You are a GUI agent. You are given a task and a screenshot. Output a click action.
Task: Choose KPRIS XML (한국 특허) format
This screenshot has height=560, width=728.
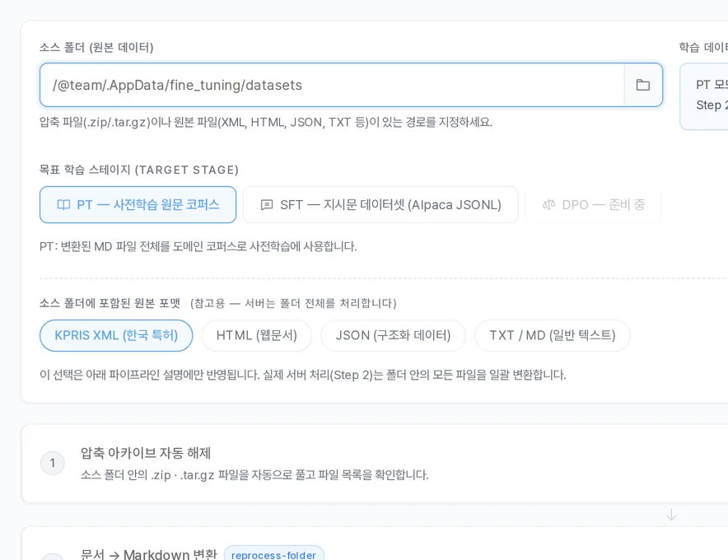116,335
